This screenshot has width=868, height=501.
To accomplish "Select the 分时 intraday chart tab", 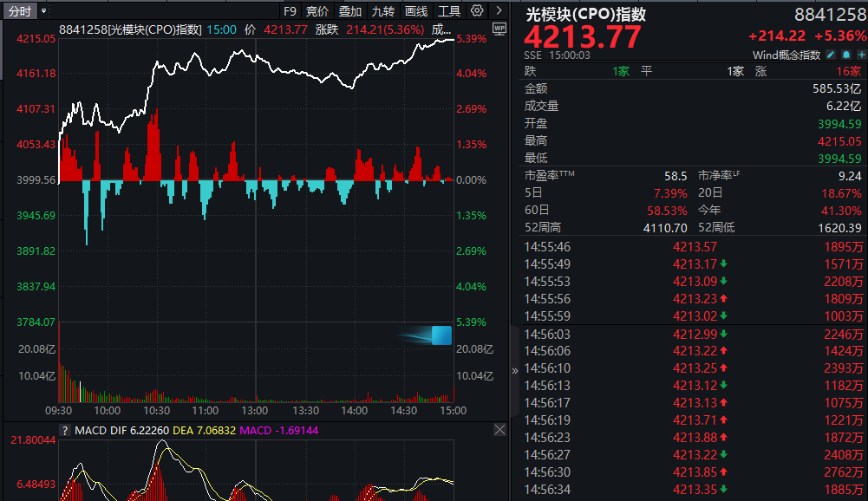I will click(x=20, y=11).
